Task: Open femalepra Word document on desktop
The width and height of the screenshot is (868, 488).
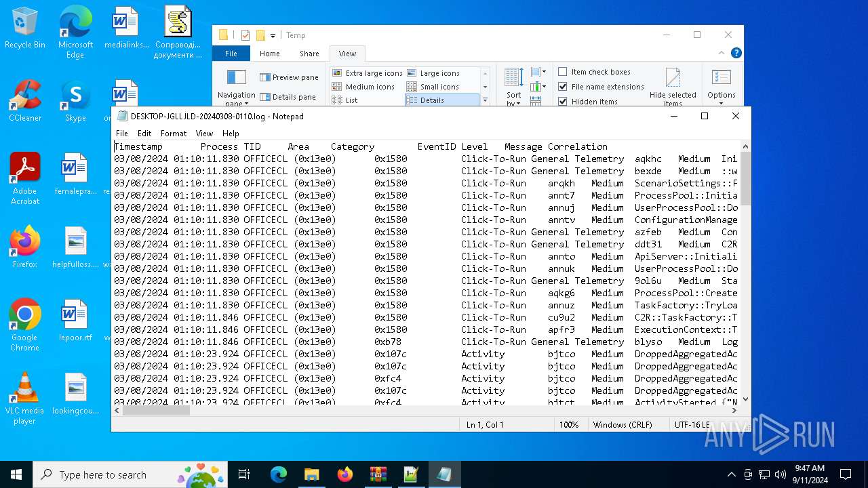Action: click(x=75, y=174)
